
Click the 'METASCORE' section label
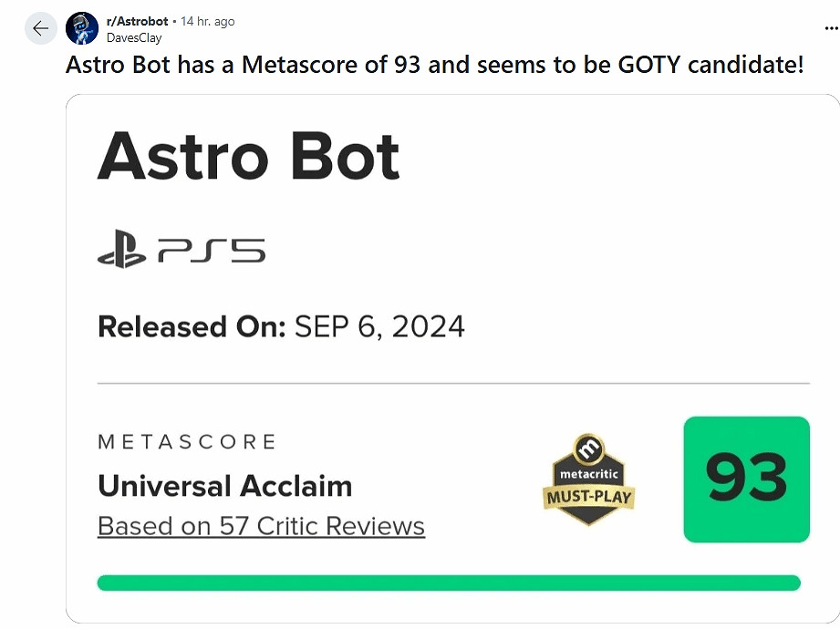[187, 442]
